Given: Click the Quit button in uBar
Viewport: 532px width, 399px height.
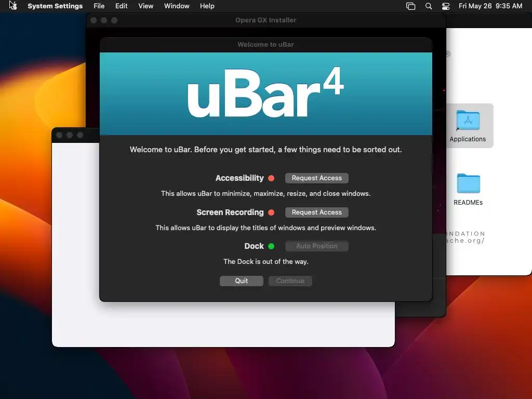Looking at the screenshot, I should [x=241, y=281].
